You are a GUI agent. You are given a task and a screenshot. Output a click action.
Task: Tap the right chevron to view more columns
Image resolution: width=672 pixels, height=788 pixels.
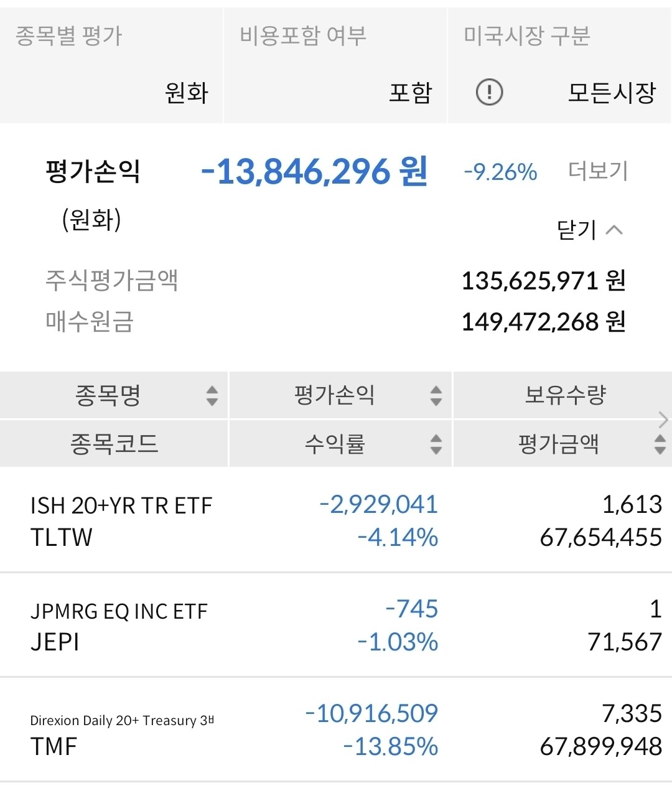tap(663, 420)
